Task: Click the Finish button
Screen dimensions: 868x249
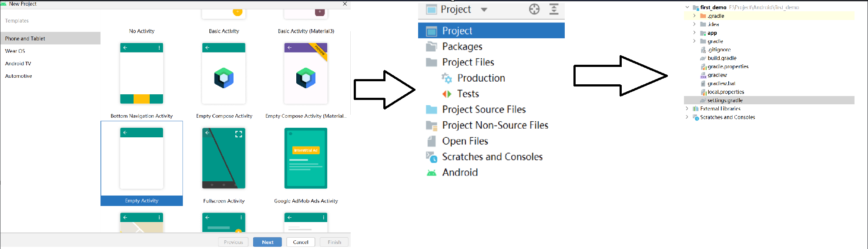Action: (x=334, y=242)
